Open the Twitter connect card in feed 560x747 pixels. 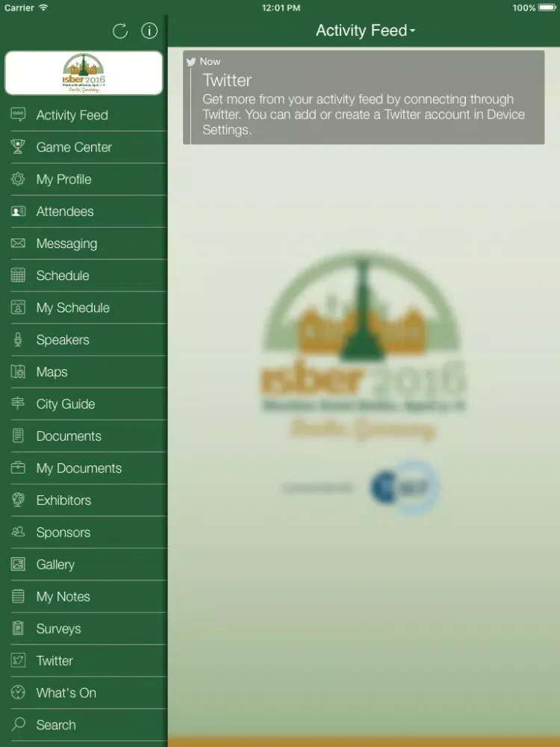(364, 97)
